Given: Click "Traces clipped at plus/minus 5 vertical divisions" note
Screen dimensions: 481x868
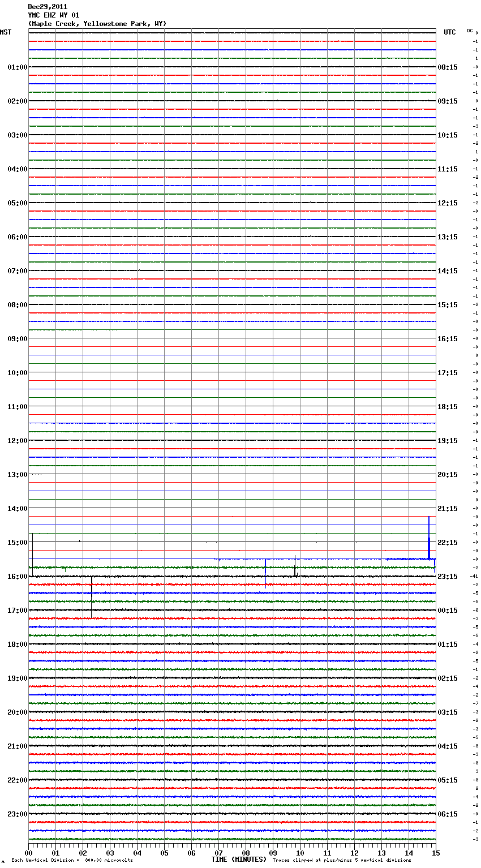Looking at the screenshot, I should point(342,861).
